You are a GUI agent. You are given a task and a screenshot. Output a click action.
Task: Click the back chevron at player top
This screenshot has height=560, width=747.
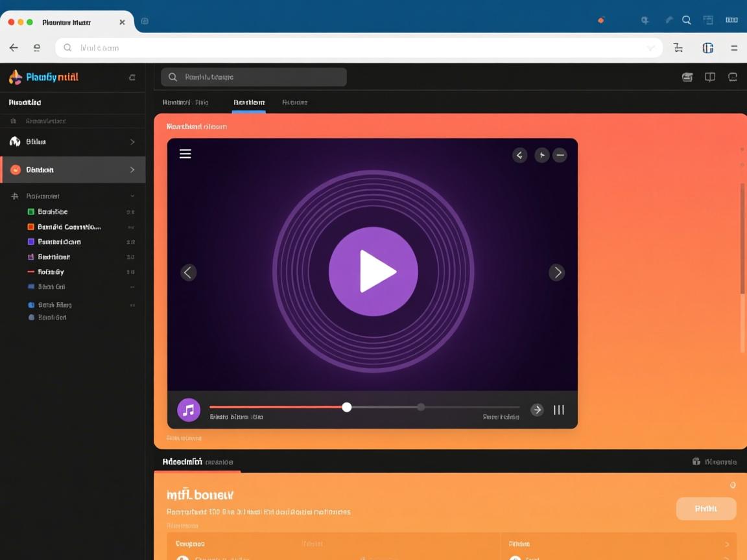(x=519, y=155)
